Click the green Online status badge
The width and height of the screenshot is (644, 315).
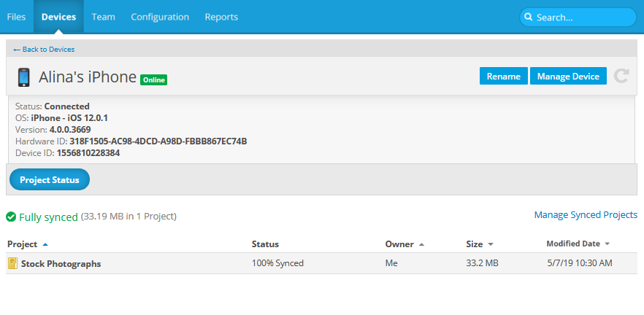(153, 79)
